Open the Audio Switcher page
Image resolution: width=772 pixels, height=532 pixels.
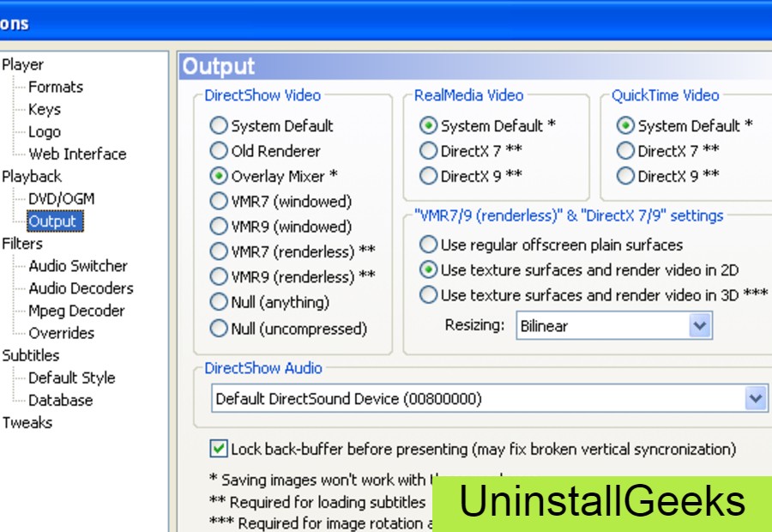click(78, 266)
